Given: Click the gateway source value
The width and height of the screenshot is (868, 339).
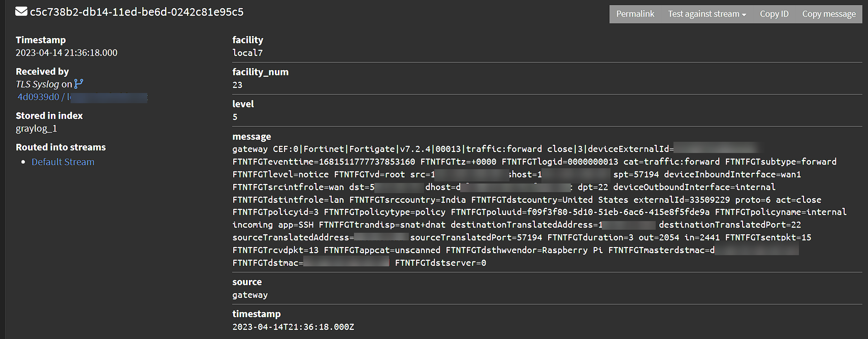Looking at the screenshot, I should coord(249,295).
